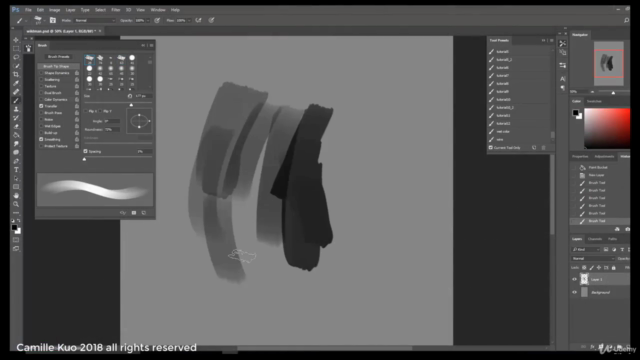Open the Character panel icon in dock
The width and height of the screenshot is (640, 360).
coord(562,79)
